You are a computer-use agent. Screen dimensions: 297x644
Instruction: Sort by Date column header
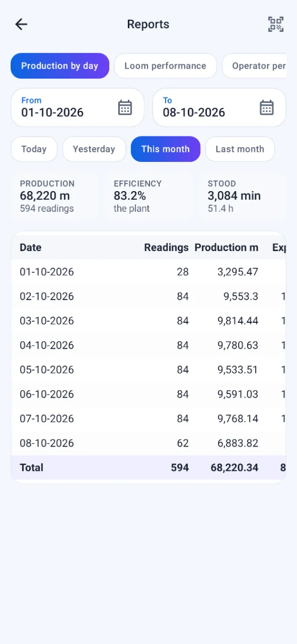click(x=31, y=247)
